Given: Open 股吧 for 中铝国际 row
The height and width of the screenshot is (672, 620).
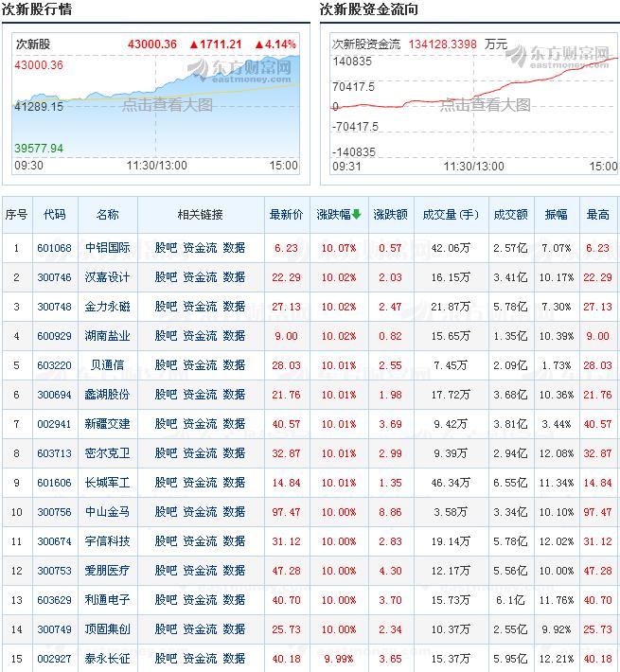Looking at the screenshot, I should point(166,248).
